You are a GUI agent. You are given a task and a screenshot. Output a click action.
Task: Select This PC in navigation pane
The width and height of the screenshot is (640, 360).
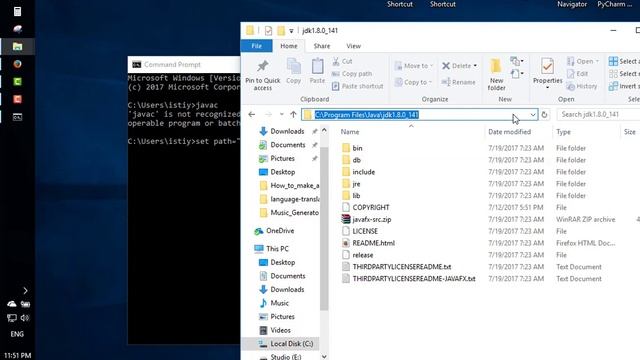click(x=277, y=249)
